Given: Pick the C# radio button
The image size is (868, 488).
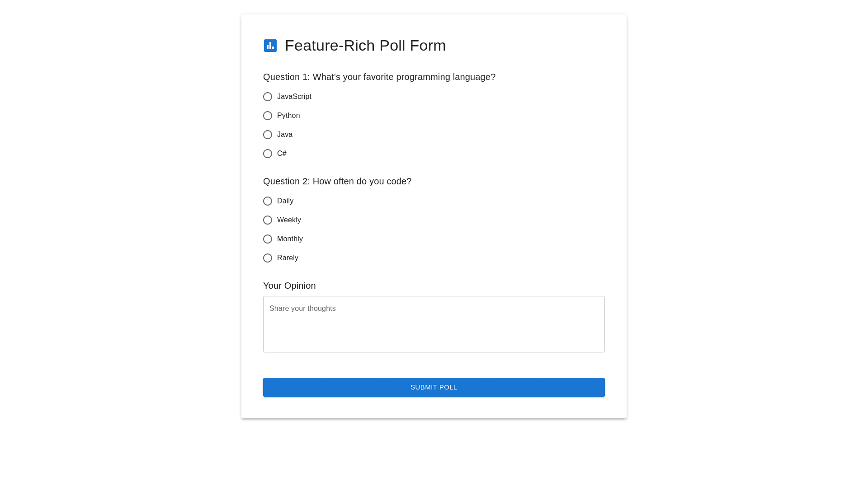Looking at the screenshot, I should (268, 154).
